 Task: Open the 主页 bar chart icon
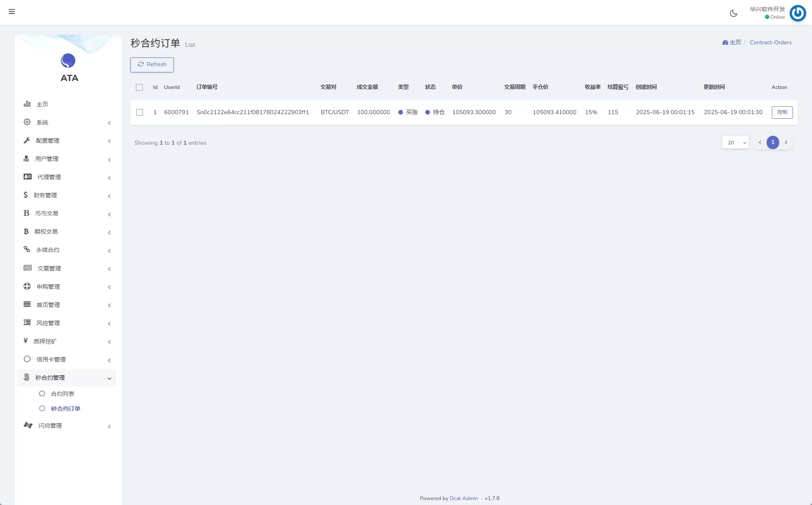point(27,104)
